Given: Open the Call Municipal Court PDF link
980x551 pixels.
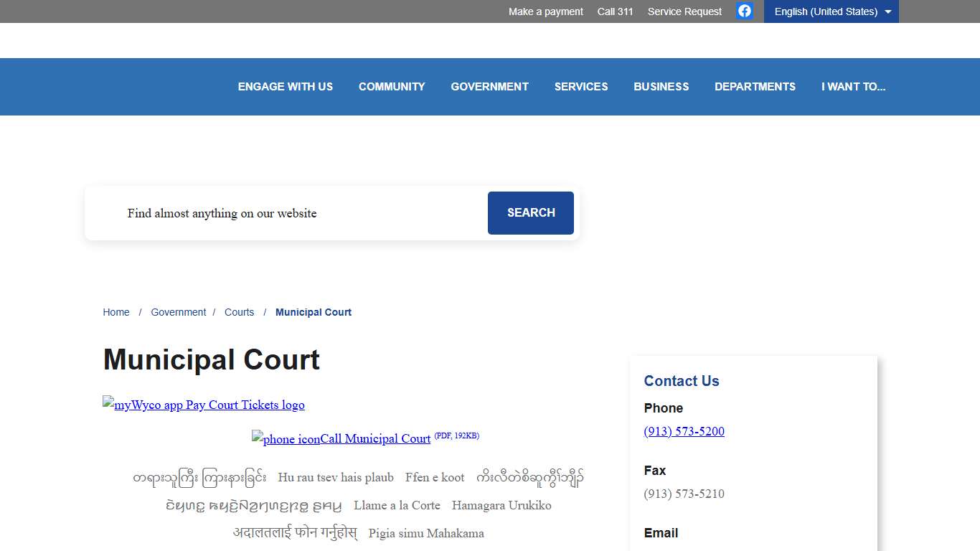Looking at the screenshot, I should click(x=375, y=439).
